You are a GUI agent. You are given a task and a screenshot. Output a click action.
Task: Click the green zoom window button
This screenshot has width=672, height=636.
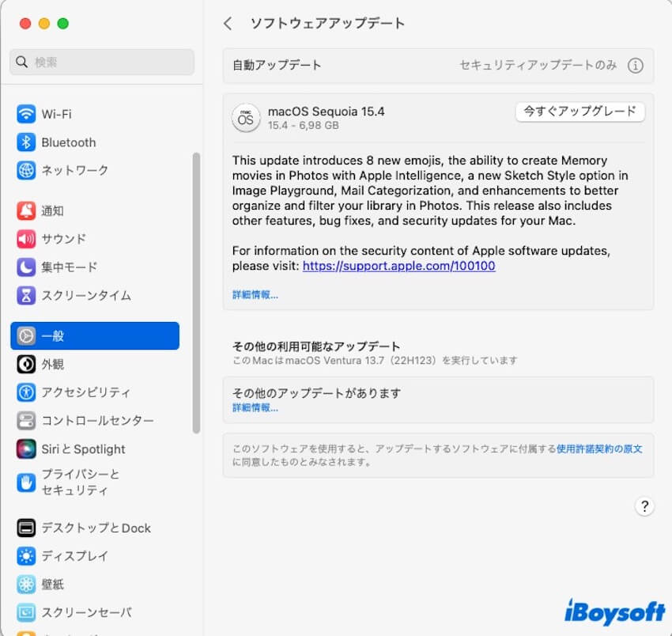coord(63,24)
